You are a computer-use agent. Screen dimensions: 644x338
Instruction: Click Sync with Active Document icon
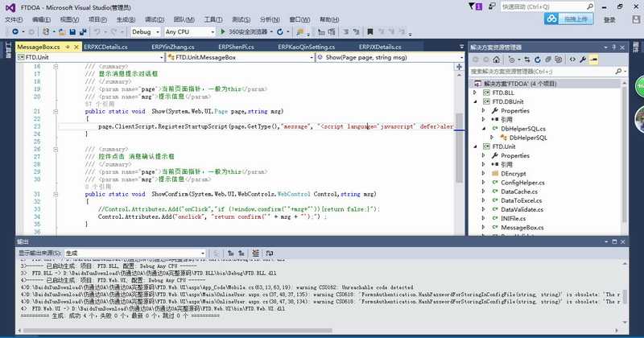[527, 60]
